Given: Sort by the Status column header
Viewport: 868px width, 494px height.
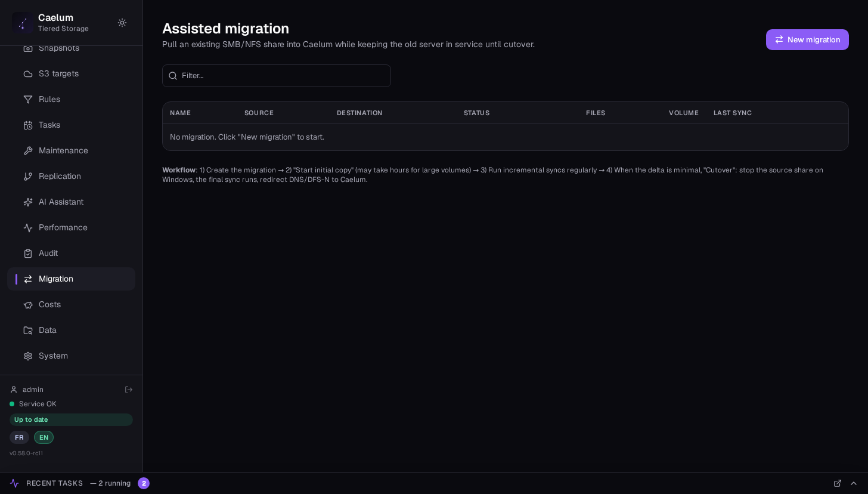Looking at the screenshot, I should pyautogui.click(x=476, y=113).
